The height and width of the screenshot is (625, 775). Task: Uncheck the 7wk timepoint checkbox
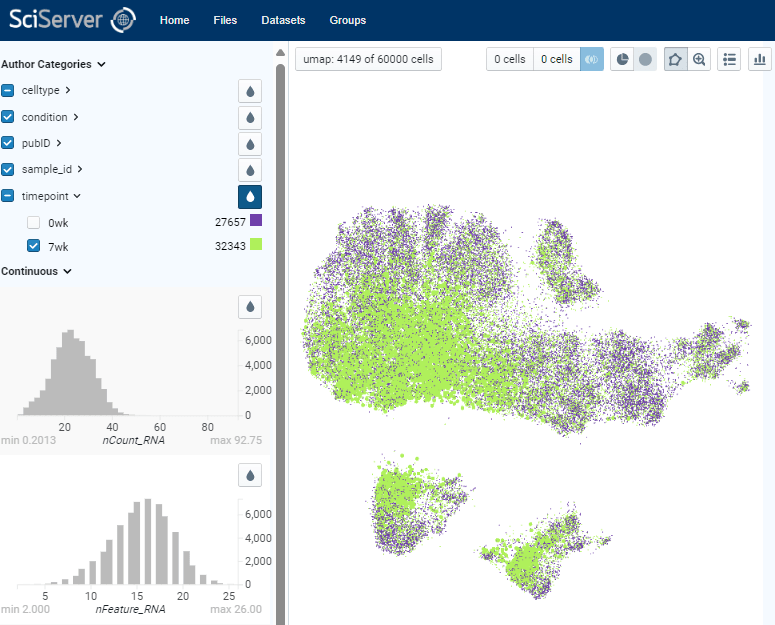point(34,246)
